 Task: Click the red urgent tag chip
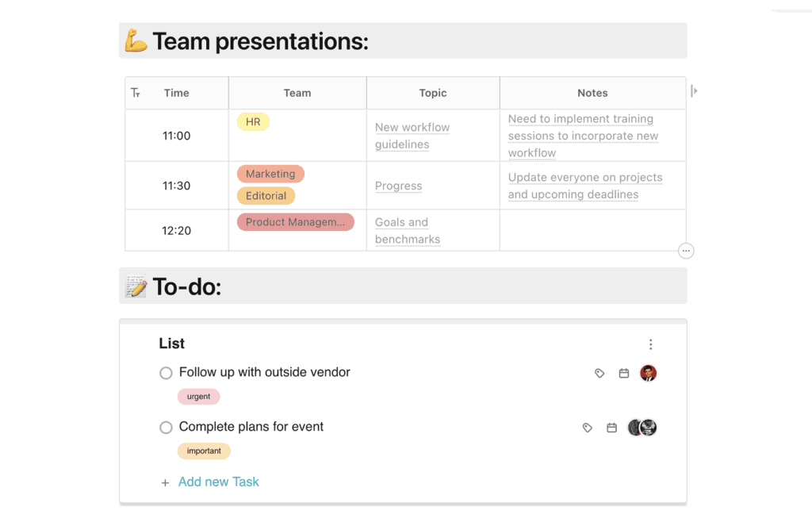(x=198, y=396)
